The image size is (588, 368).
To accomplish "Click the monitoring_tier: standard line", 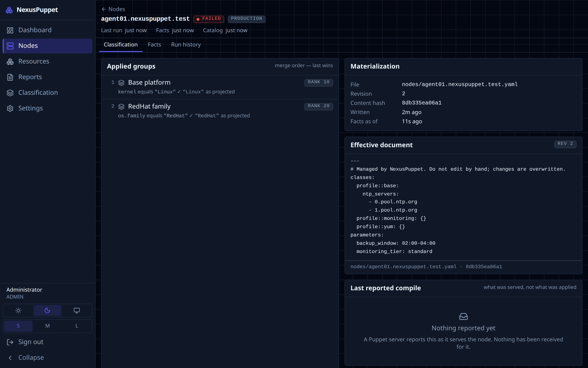I will (x=394, y=251).
